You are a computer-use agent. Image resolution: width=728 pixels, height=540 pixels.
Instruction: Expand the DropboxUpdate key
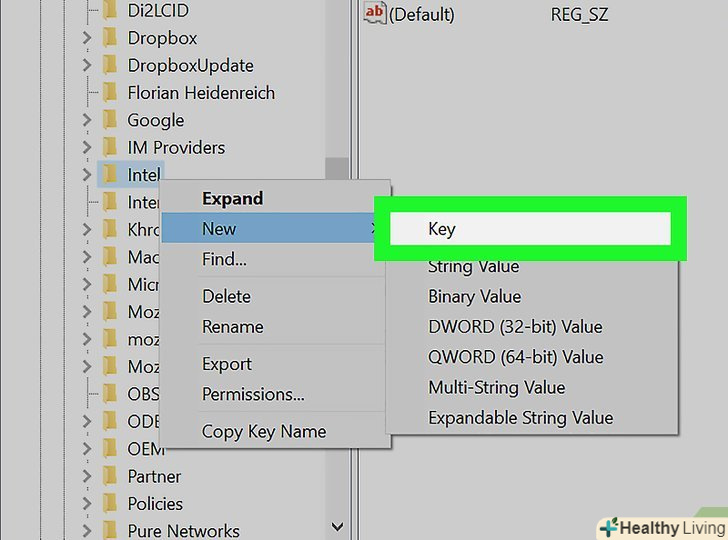pyautogui.click(x=87, y=65)
